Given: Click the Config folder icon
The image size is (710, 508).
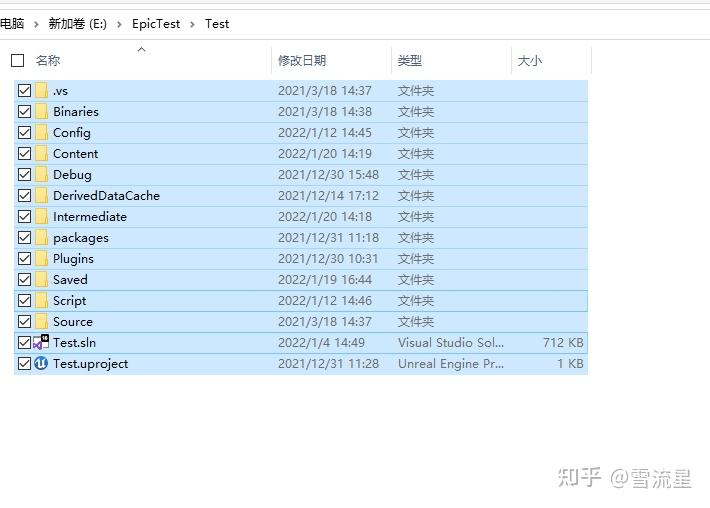Looking at the screenshot, I should (x=41, y=133).
